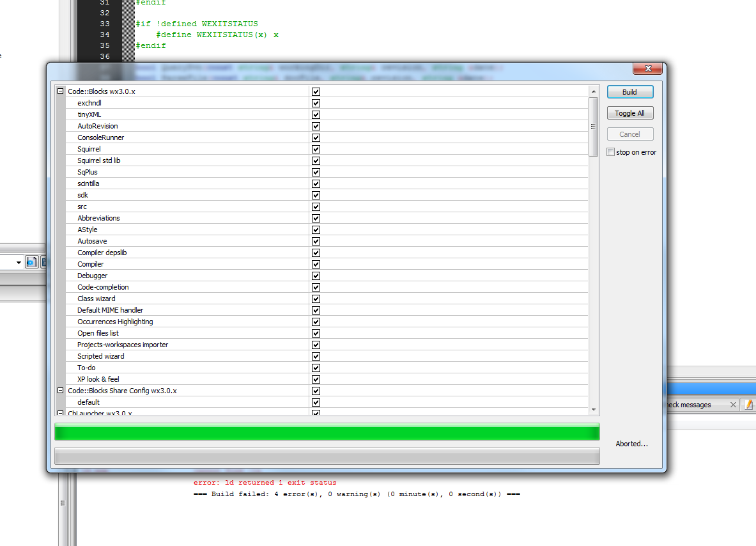Click the scroll up arrow of target list

[594, 91]
